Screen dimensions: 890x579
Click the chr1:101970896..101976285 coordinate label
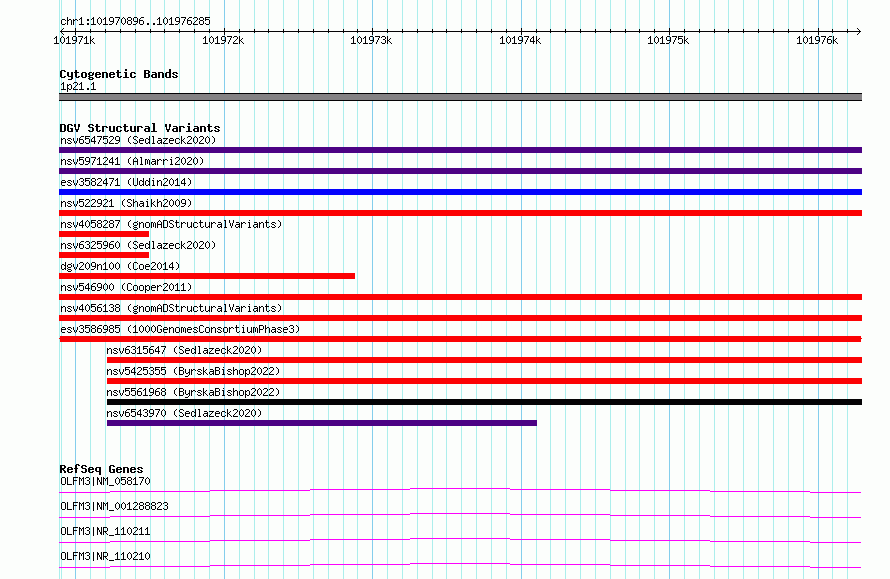point(135,22)
